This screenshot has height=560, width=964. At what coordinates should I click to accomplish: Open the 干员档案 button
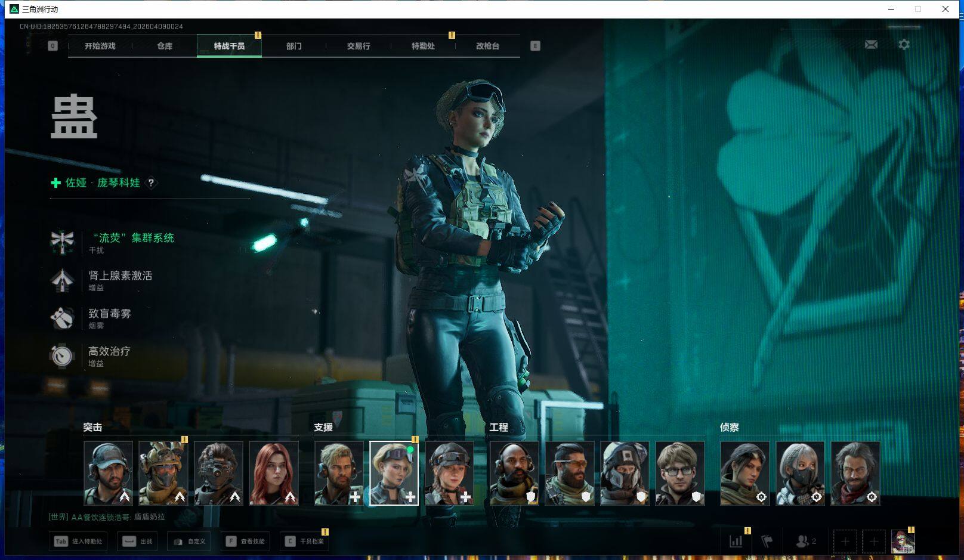tap(304, 542)
